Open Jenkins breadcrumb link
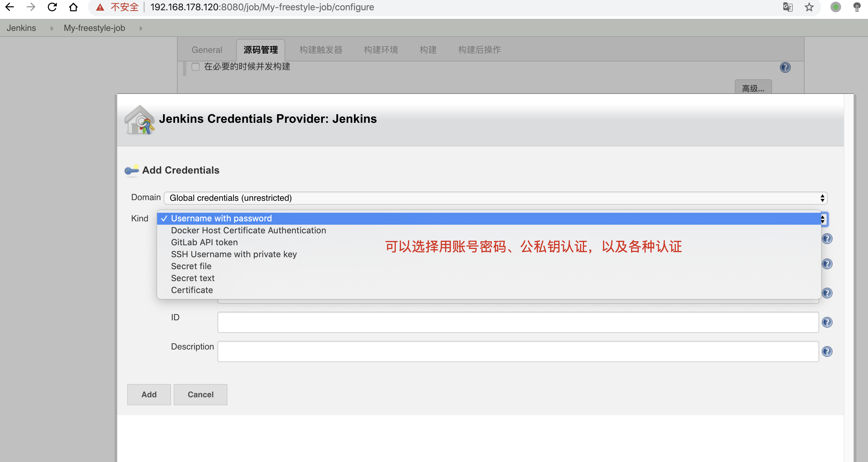The width and height of the screenshot is (868, 462). pos(21,28)
